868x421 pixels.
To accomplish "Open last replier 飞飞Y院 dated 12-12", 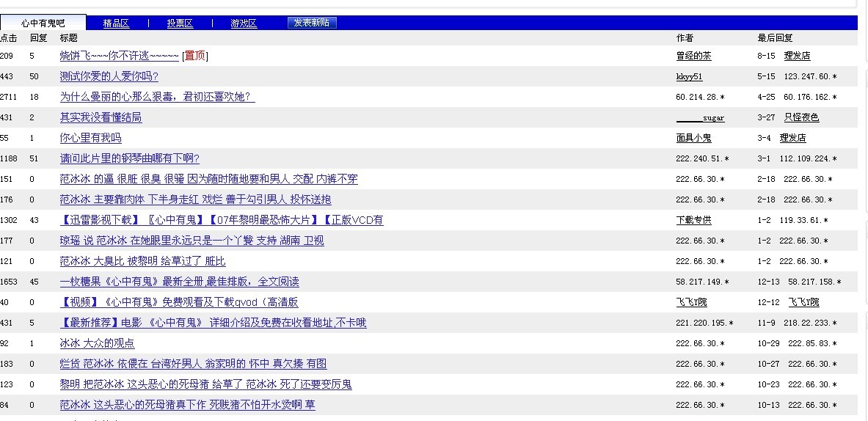I will (x=803, y=302).
